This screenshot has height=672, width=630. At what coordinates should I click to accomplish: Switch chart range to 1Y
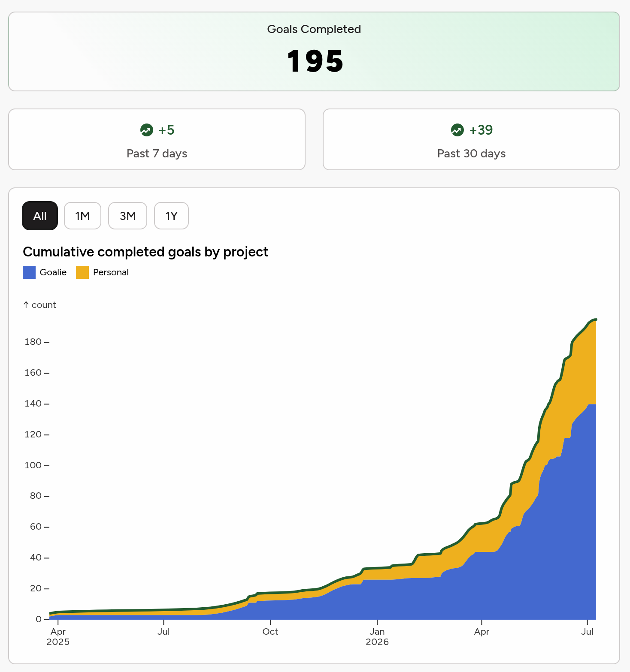[x=171, y=216]
